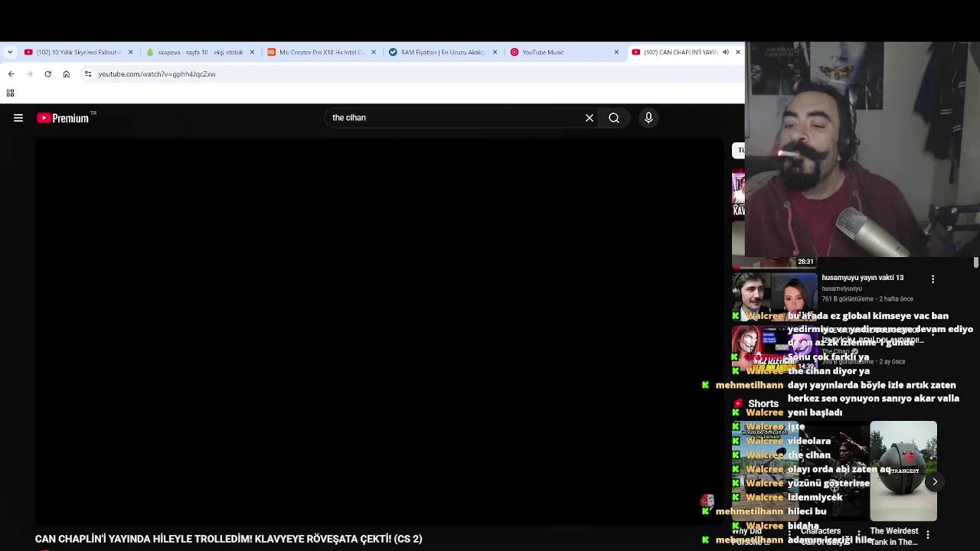Image resolution: width=980 pixels, height=551 pixels.
Task: Open the YouTube guide hamburger menu
Action: (18, 118)
